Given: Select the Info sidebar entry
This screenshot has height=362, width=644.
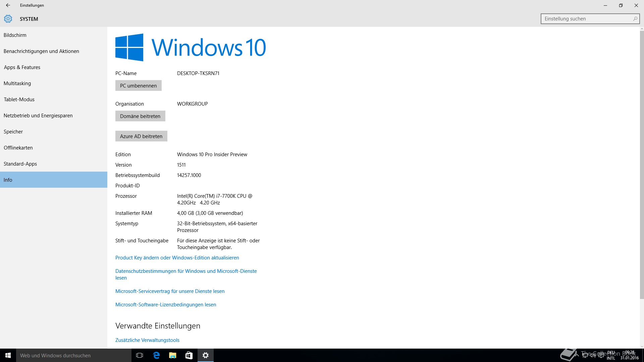Looking at the screenshot, I should click(54, 180).
